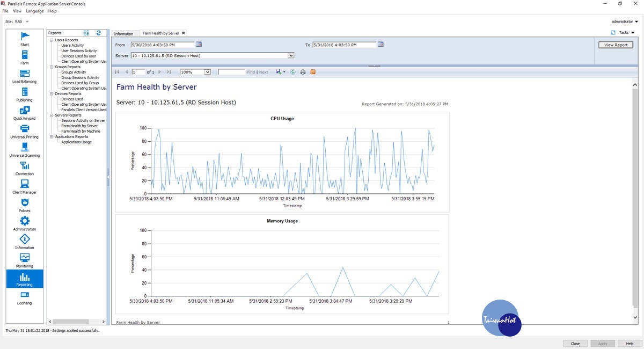Open Administration gear category

pos(25,224)
